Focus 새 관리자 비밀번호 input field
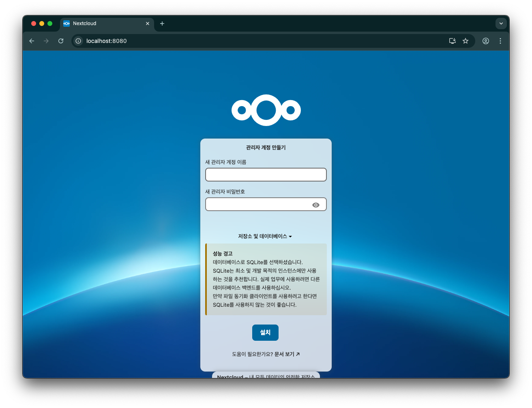 click(x=266, y=204)
